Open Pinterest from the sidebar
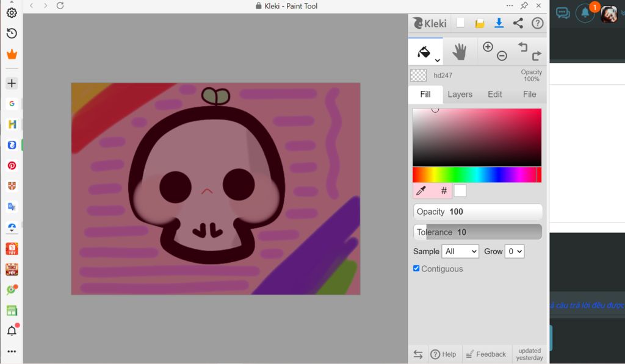625x364 pixels. pos(12,165)
